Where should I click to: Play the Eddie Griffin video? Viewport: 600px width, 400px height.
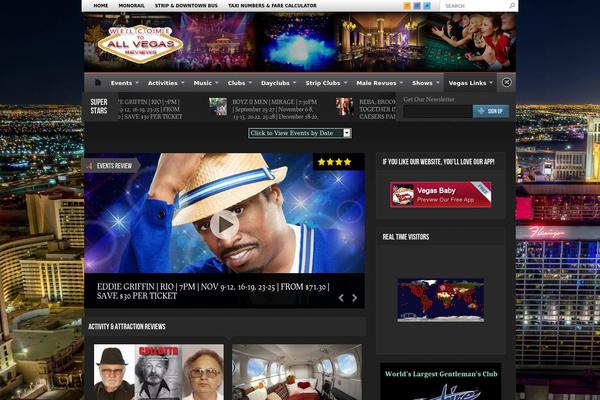[x=224, y=224]
